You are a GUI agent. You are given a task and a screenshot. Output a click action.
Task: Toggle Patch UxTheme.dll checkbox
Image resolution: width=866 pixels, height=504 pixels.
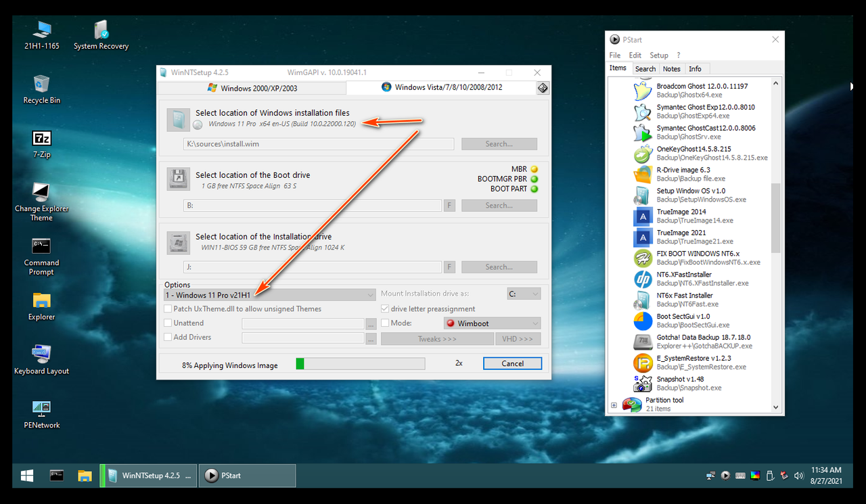tap(168, 308)
